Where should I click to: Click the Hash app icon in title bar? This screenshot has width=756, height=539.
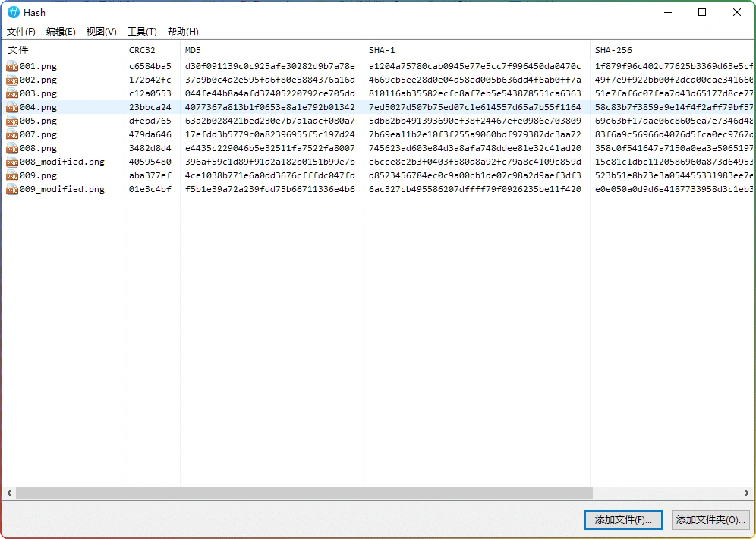(x=14, y=12)
